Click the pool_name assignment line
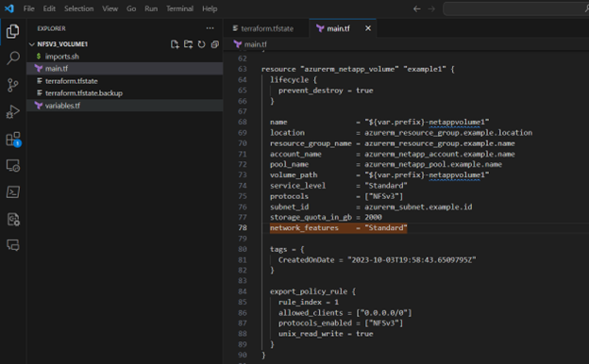This screenshot has width=589, height=364. (386, 164)
